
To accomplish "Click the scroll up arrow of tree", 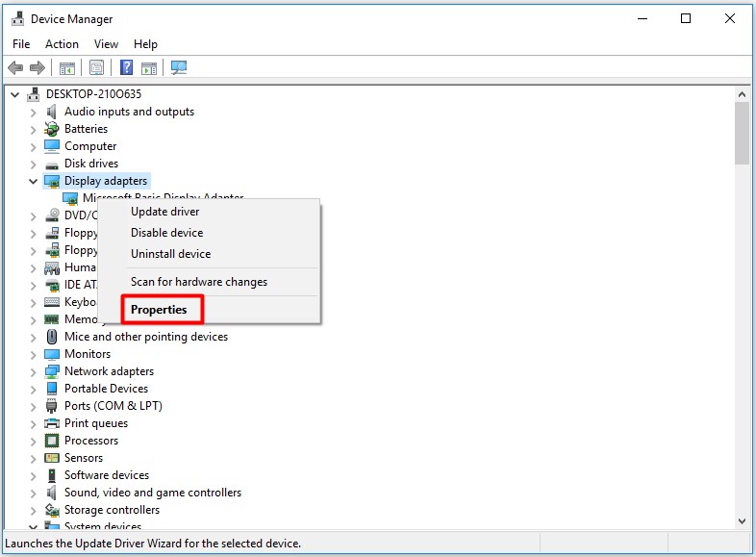I will pyautogui.click(x=742, y=94).
